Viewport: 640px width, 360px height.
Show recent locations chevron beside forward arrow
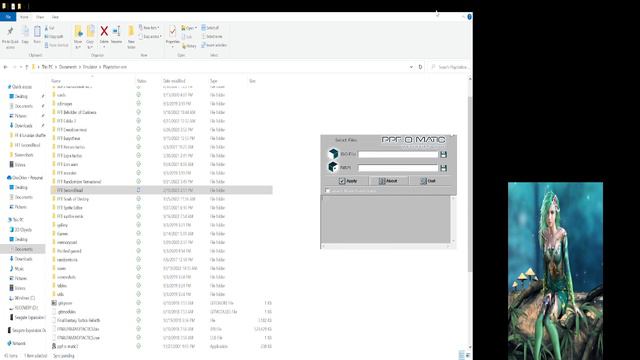20,67
